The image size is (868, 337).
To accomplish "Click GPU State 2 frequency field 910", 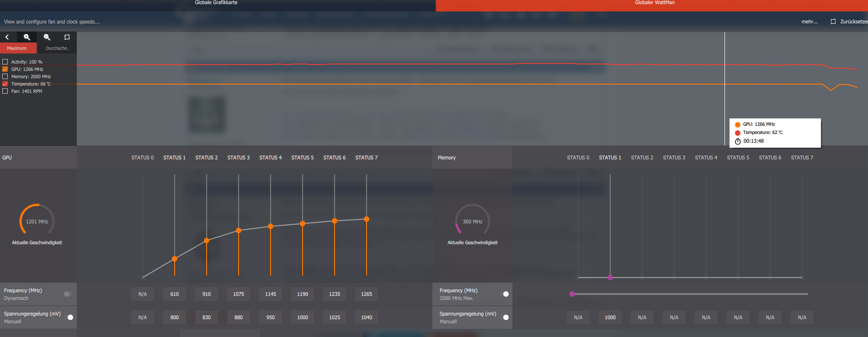I will [x=207, y=294].
